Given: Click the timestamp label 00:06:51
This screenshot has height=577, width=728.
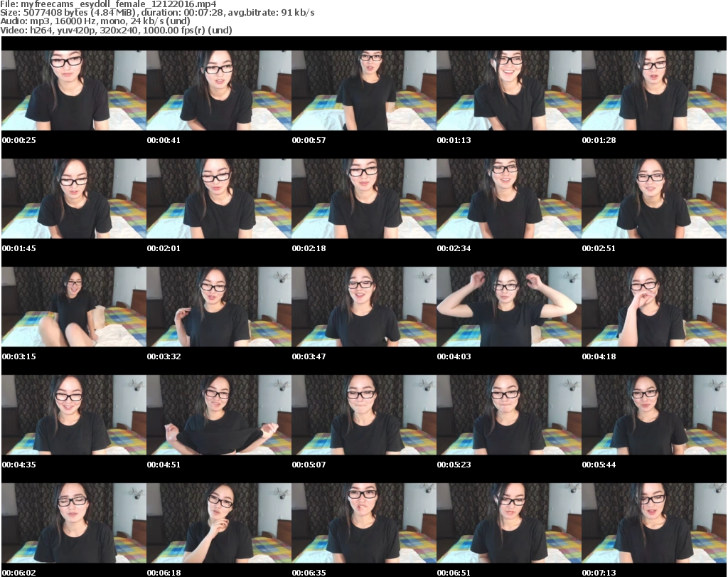Looking at the screenshot, I should tap(454, 573).
